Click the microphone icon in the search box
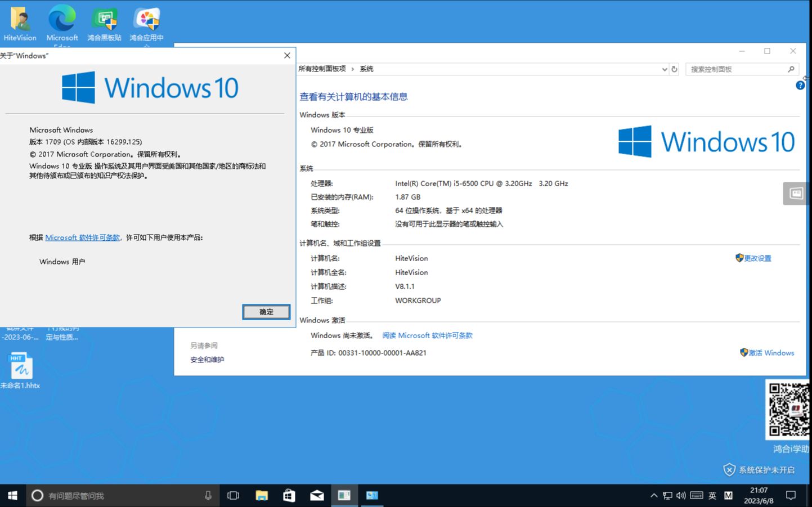812x507 pixels. pyautogui.click(x=208, y=495)
